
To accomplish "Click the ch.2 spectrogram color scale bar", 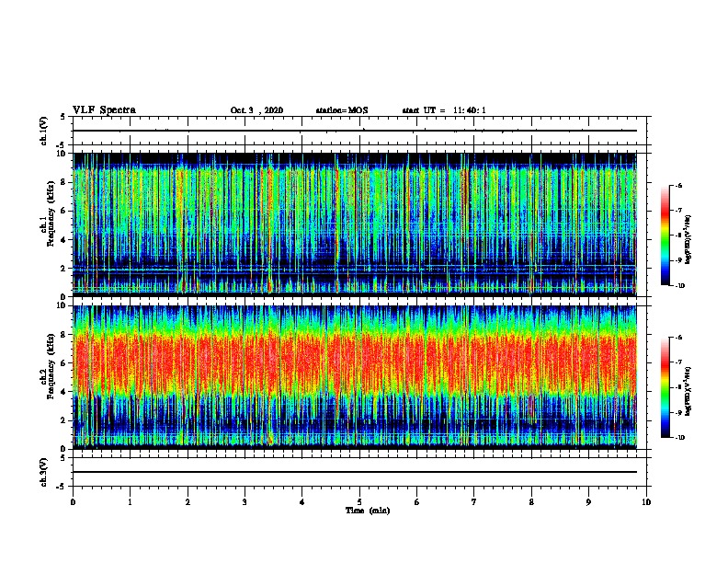I will point(665,387).
